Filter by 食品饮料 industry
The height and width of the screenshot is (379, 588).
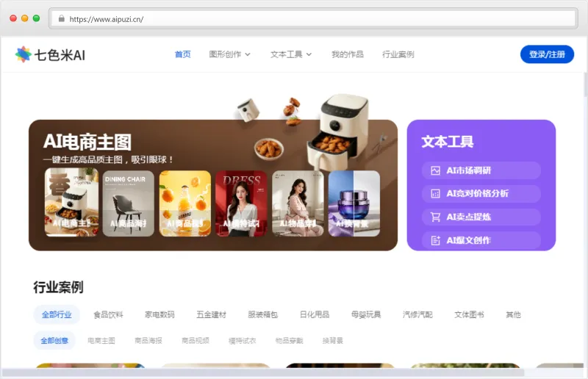108,314
